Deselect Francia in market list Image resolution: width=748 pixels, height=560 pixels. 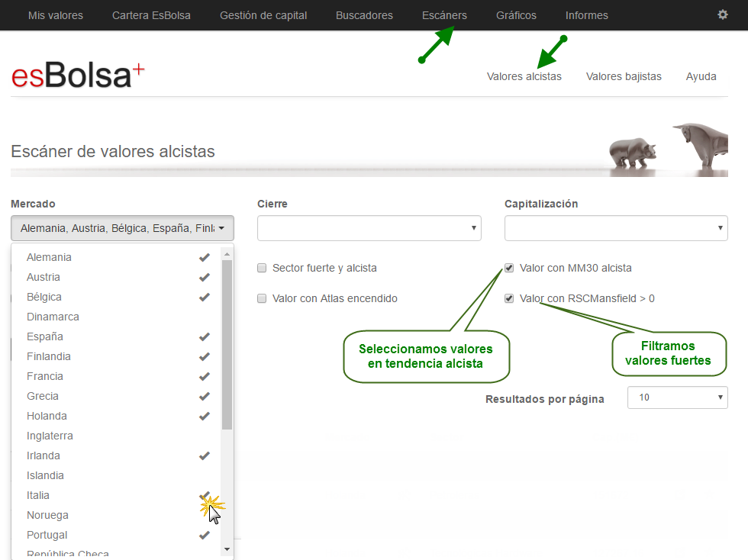tap(117, 376)
